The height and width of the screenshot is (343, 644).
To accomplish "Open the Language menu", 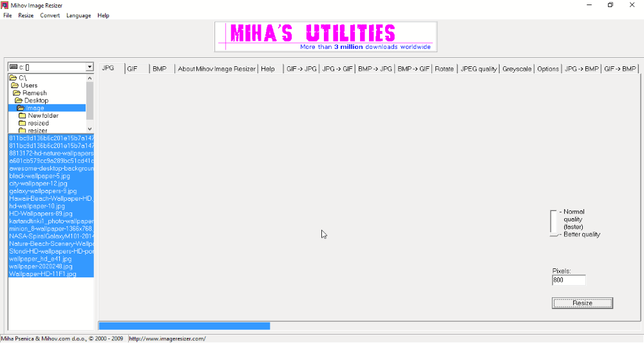I will click(x=79, y=15).
